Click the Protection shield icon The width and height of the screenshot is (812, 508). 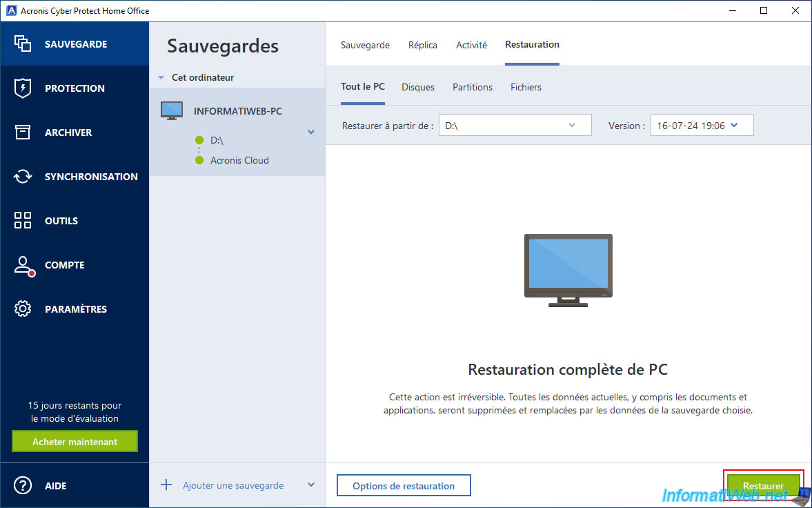23,88
